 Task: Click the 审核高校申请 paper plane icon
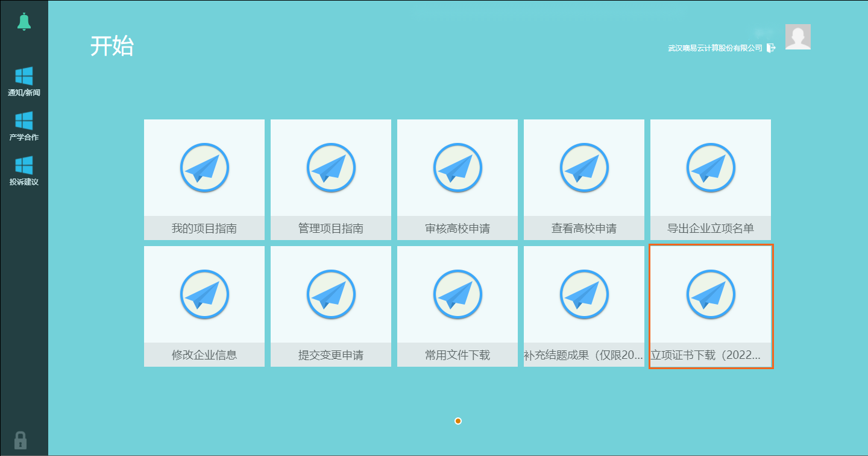pyautogui.click(x=458, y=167)
